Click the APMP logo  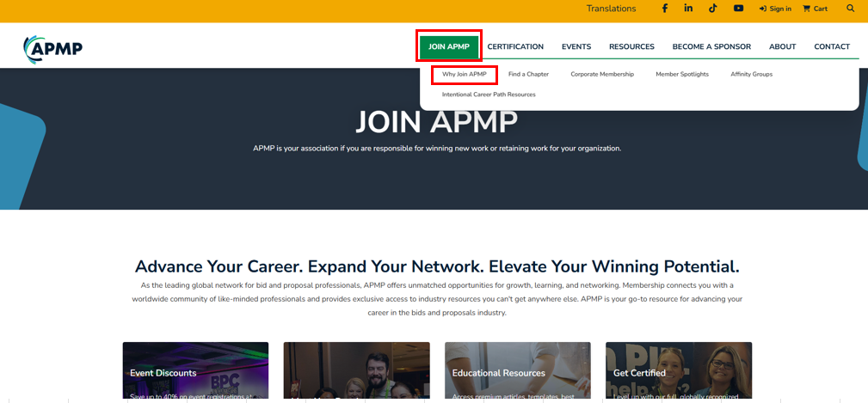tap(53, 49)
